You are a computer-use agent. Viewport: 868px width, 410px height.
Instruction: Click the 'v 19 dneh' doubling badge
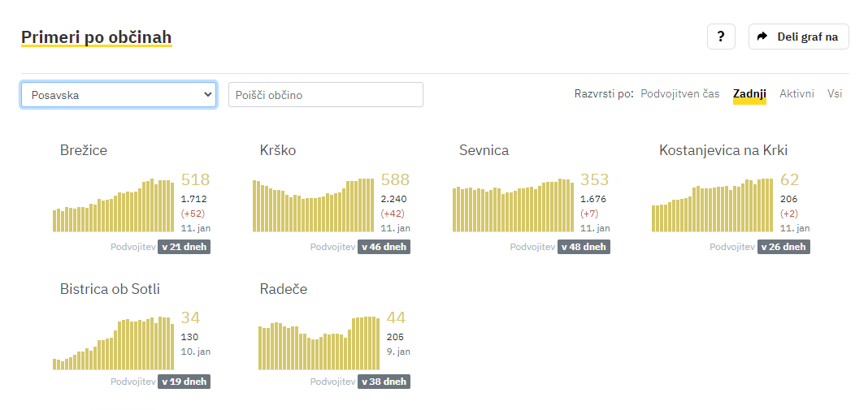click(x=184, y=382)
